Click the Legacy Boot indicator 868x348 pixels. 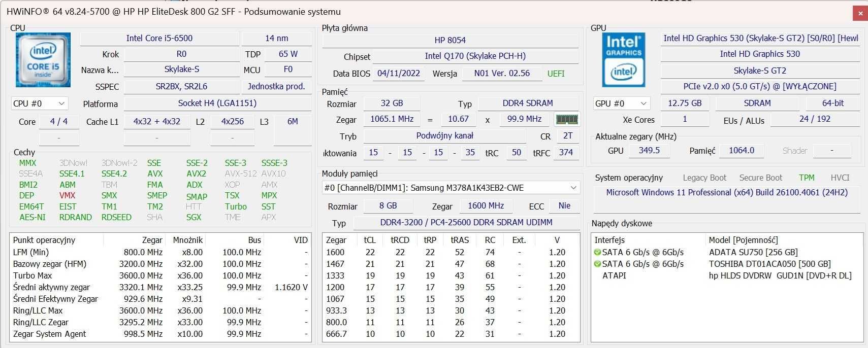pos(704,178)
